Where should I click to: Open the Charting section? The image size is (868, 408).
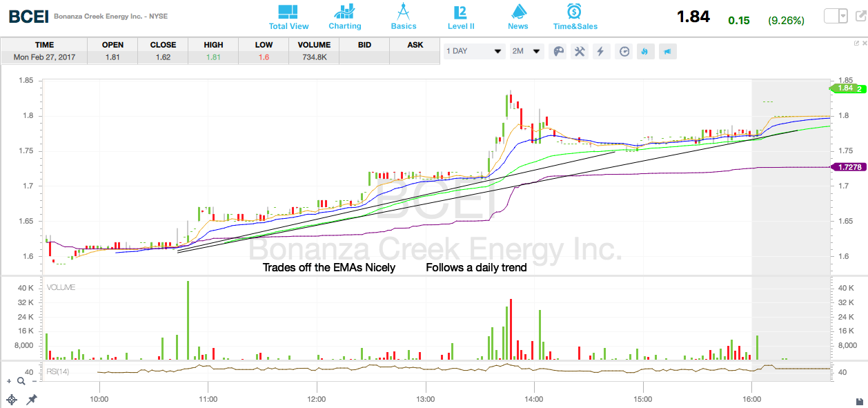coord(344,17)
